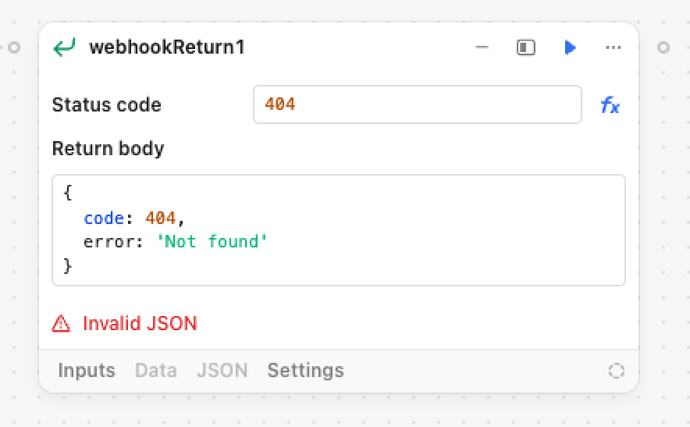The height and width of the screenshot is (427, 690).
Task: Open the three-dots more options menu
Action: click(x=613, y=47)
